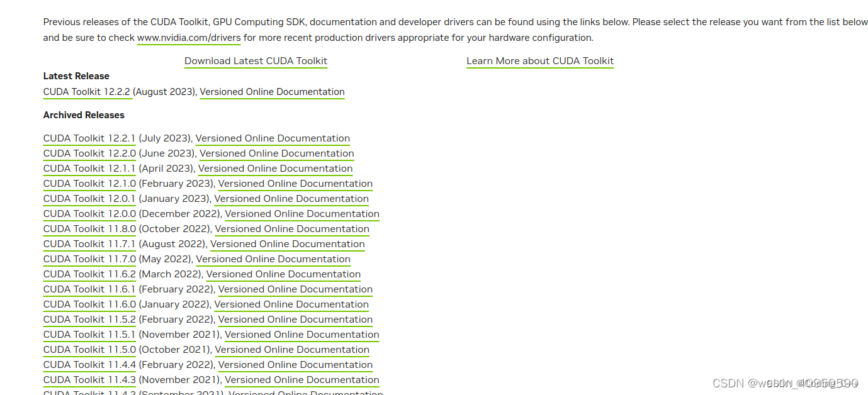Select CUDA Toolkit 12.2.1 archive link
Viewport: 868px width, 395px height.
click(x=89, y=138)
